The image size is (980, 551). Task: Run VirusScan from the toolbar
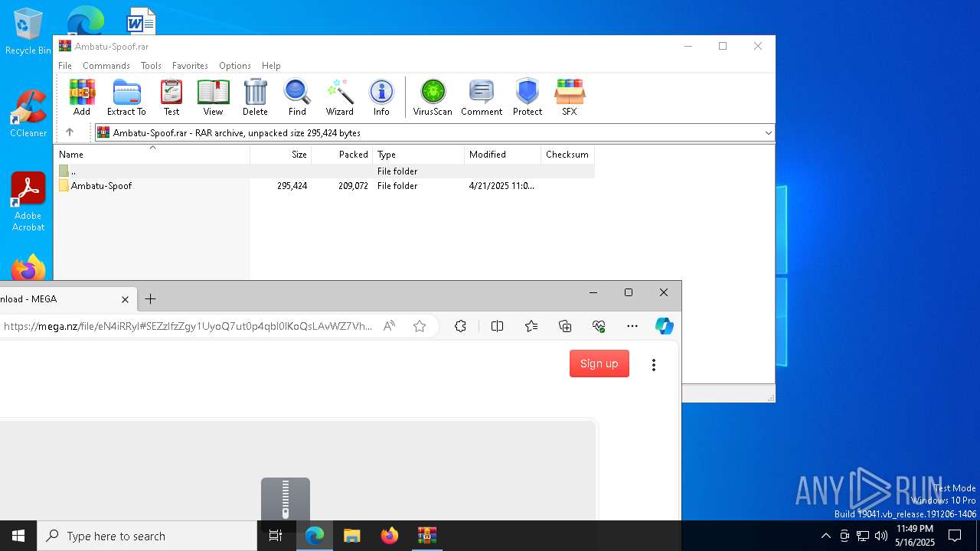pos(433,97)
